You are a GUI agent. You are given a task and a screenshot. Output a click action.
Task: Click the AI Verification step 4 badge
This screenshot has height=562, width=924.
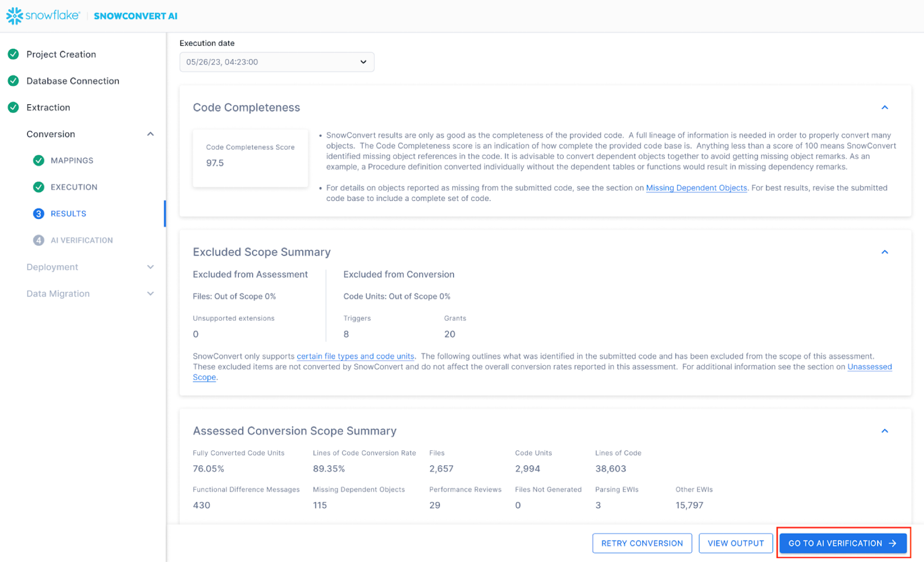(38, 240)
